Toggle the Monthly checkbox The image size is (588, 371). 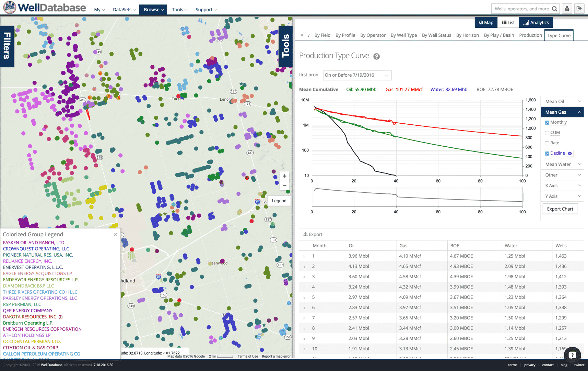pyautogui.click(x=547, y=123)
